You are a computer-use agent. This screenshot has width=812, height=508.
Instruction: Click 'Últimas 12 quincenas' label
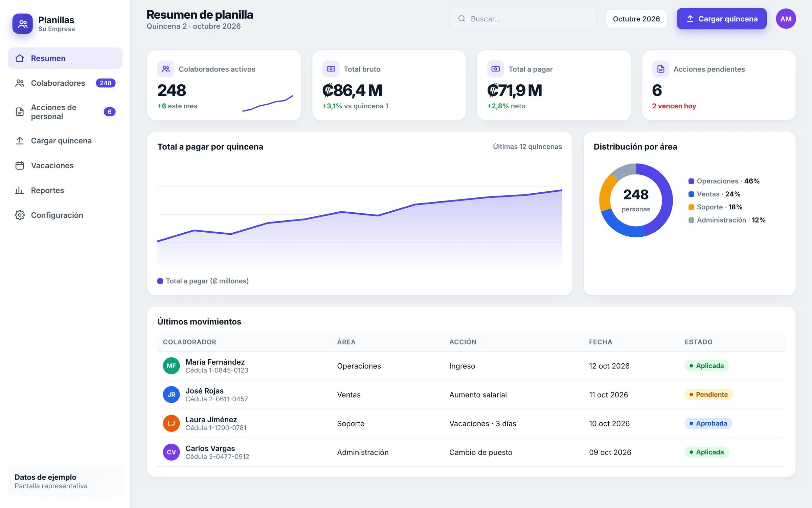(527, 147)
